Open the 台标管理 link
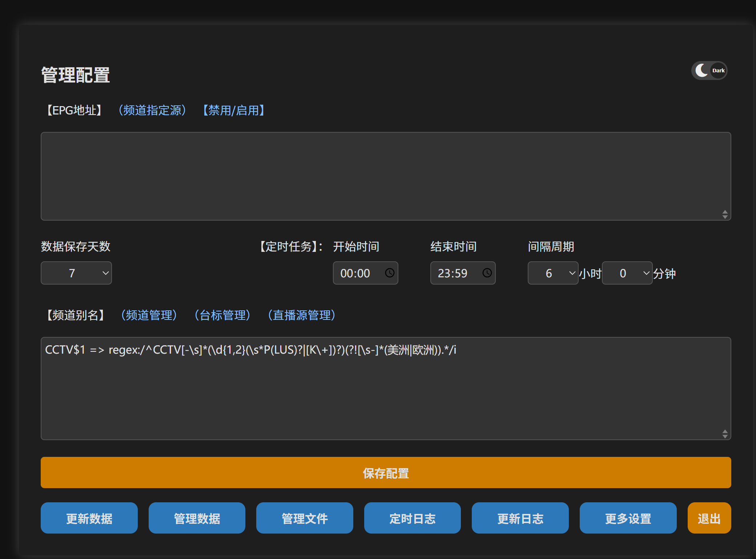This screenshot has width=756, height=559. (222, 315)
